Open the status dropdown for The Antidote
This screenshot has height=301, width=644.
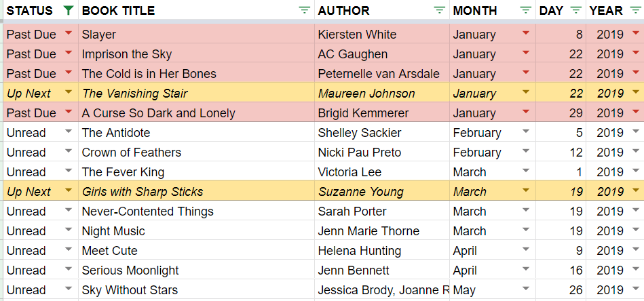click(69, 132)
